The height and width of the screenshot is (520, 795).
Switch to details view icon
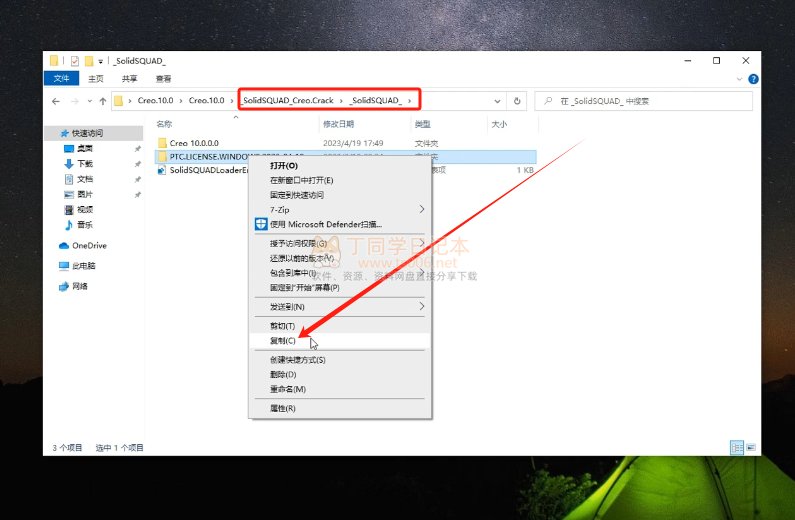pos(737,448)
